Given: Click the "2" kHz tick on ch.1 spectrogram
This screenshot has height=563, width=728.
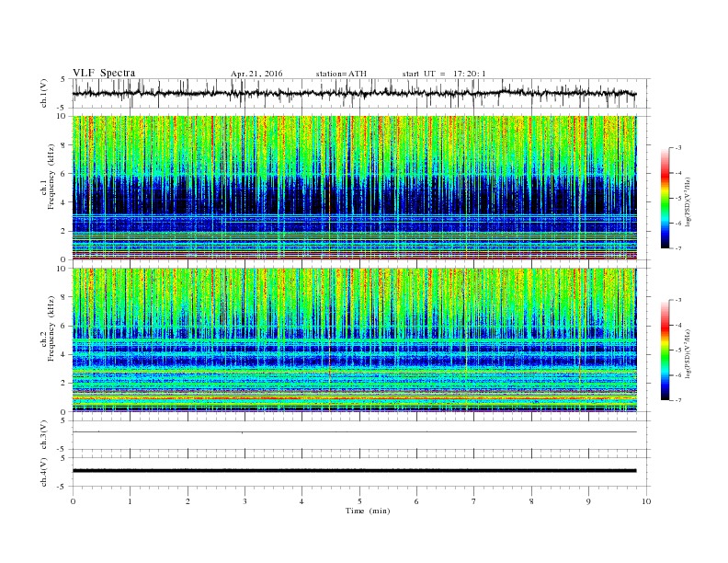Looking at the screenshot, I should [x=64, y=231].
